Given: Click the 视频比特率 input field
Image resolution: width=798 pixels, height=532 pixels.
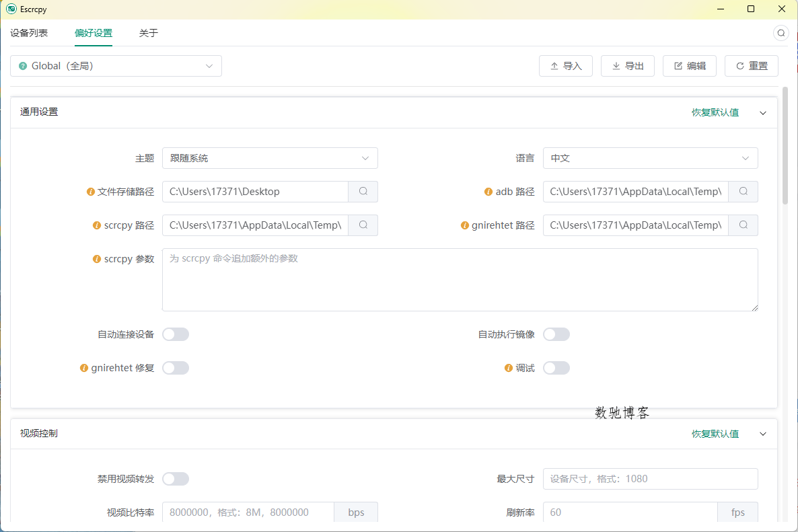Looking at the screenshot, I should [x=248, y=512].
